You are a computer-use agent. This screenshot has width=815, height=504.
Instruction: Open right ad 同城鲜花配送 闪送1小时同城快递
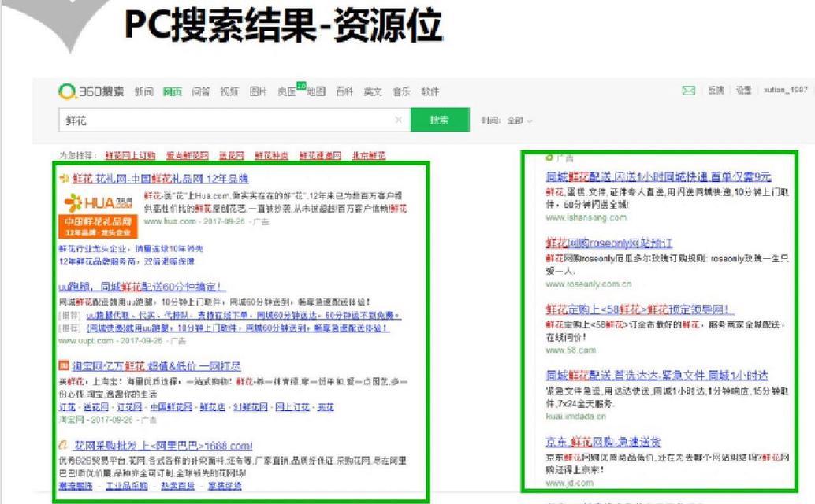click(659, 176)
